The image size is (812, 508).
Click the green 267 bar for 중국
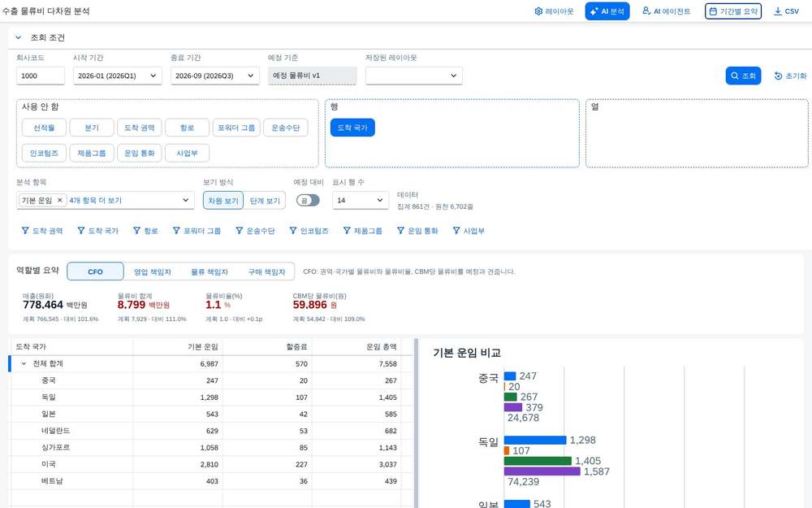(510, 397)
